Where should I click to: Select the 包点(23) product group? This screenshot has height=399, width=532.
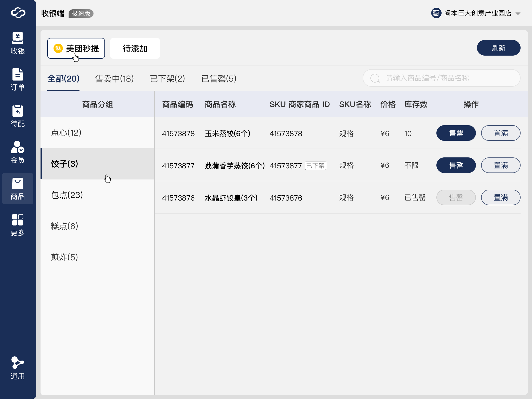click(67, 195)
